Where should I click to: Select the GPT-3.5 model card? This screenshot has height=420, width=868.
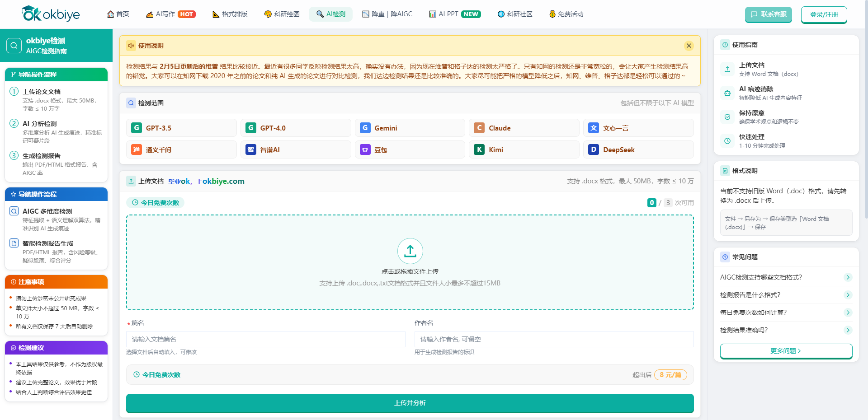pyautogui.click(x=181, y=128)
